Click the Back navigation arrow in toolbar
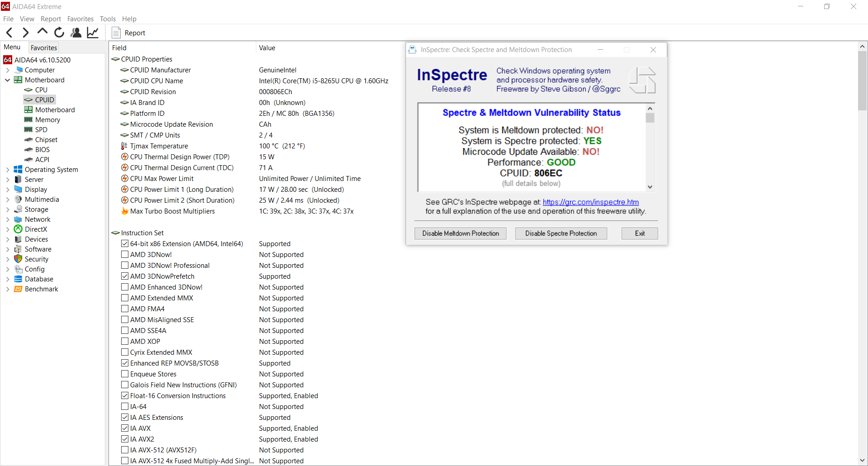The width and height of the screenshot is (868, 466). point(9,33)
